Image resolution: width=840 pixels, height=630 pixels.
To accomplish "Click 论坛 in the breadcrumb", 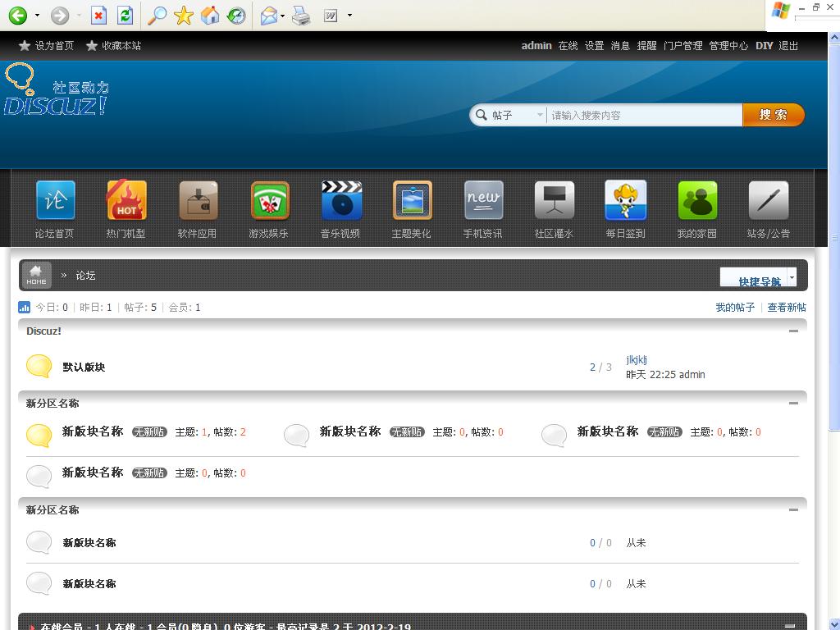I will (x=85, y=276).
